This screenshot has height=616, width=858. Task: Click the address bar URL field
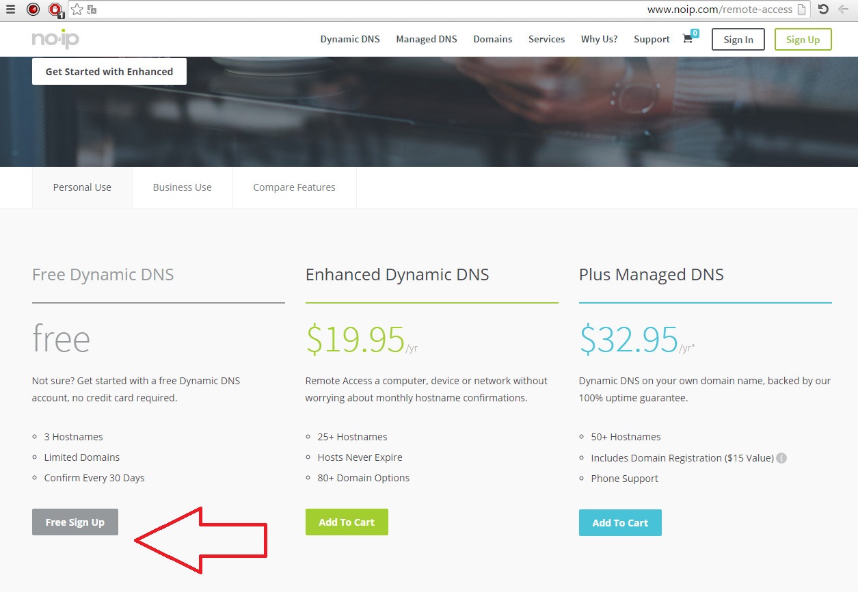point(438,10)
